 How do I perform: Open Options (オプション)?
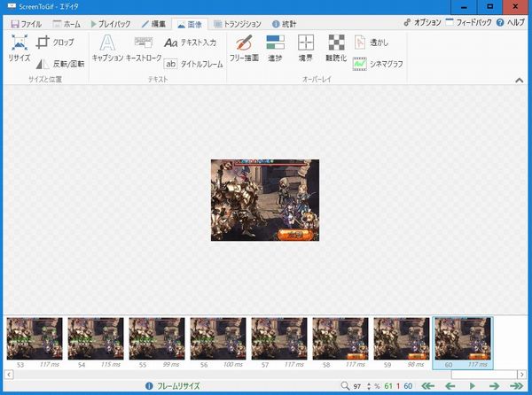pos(422,23)
